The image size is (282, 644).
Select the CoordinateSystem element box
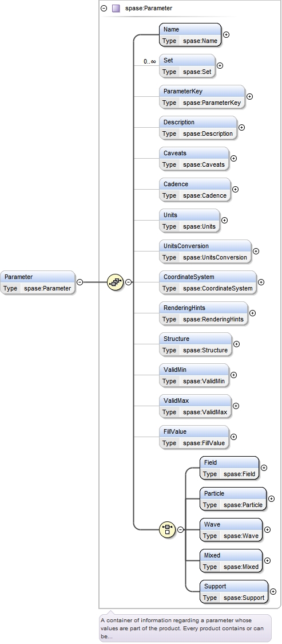[208, 282]
